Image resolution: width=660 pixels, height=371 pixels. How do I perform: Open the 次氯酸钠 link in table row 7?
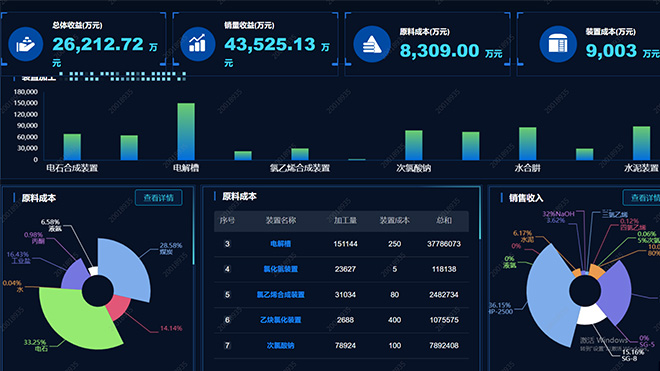click(280, 345)
